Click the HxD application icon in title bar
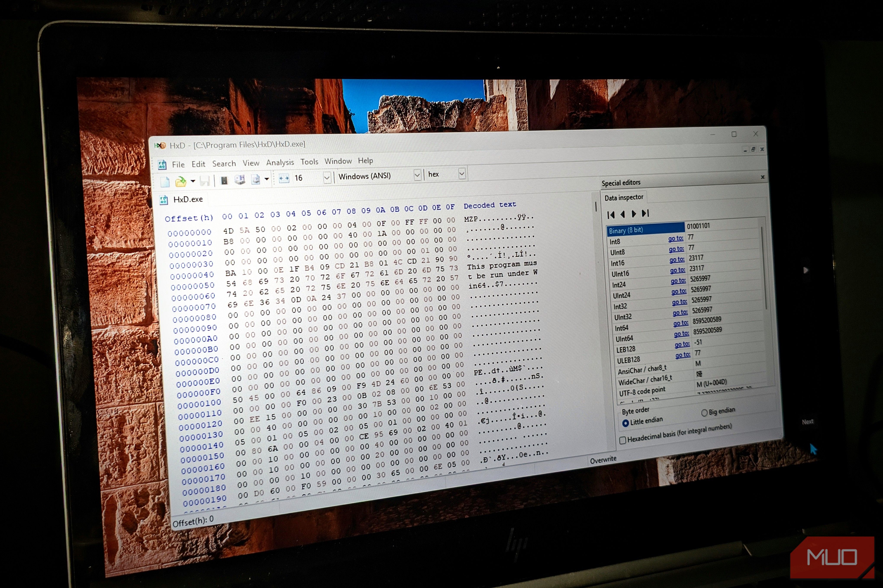 click(160, 146)
